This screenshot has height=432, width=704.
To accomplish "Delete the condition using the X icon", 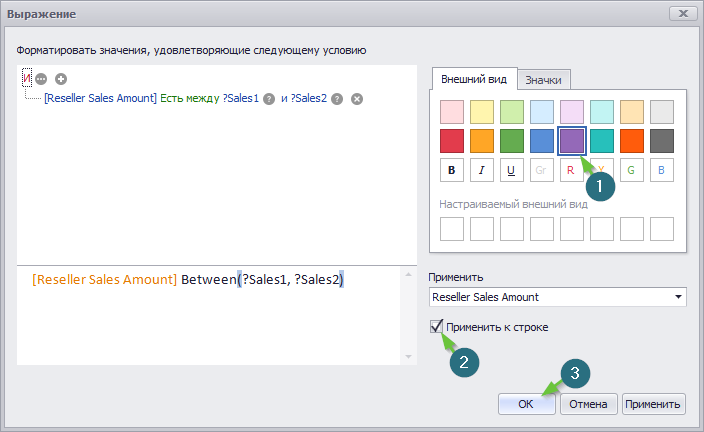I will tap(357, 99).
